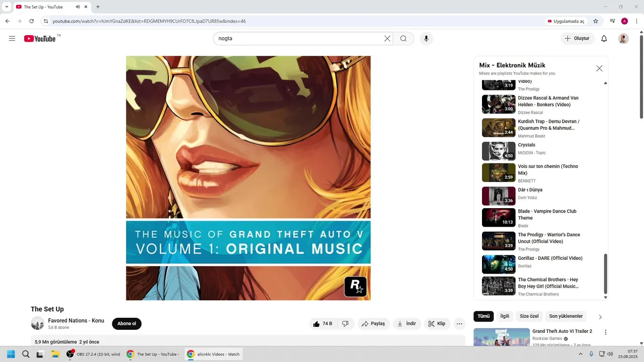644x362 pixels.
Task: Open Windows Start menu
Action: [x=11, y=354]
